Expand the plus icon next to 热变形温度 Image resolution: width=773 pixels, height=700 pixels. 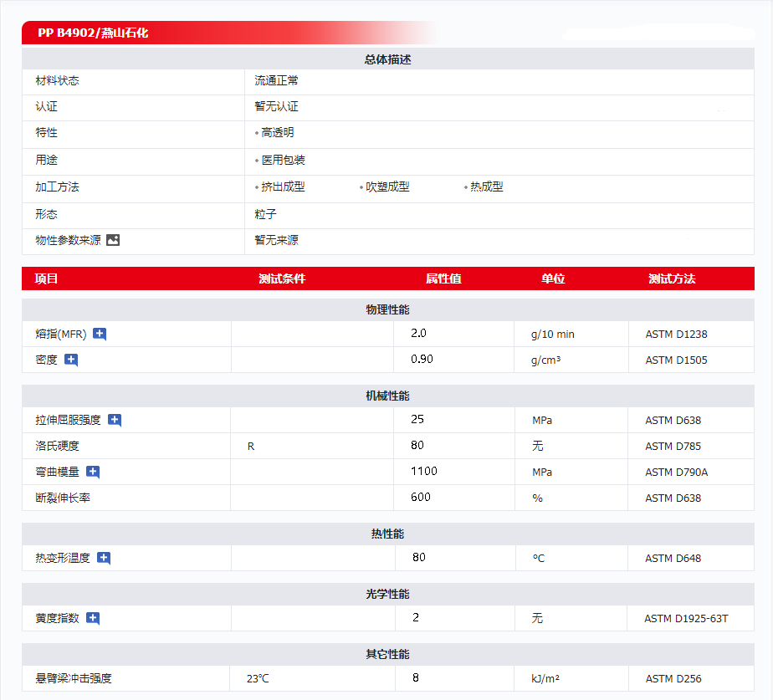[x=104, y=558]
